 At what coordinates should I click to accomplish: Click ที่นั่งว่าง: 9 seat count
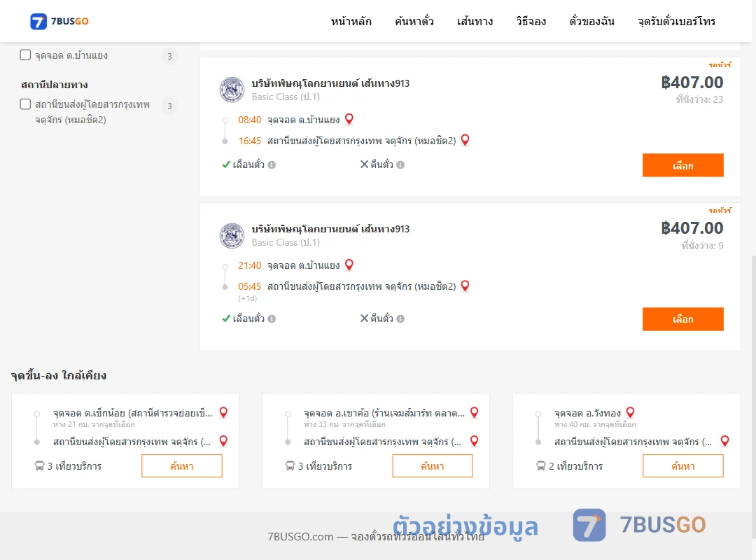point(702,246)
